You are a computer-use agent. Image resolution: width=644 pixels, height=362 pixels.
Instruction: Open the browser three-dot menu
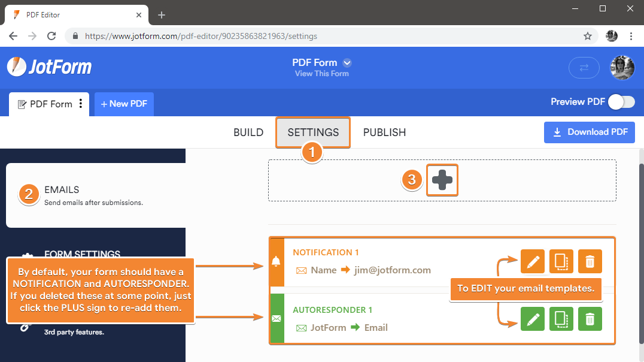click(x=631, y=36)
